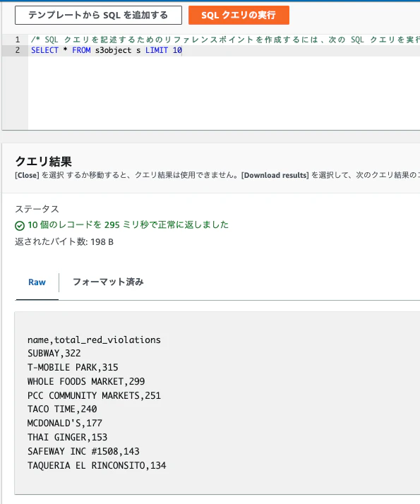Click the 'PCC COMMUNITY MARKETS,251' row

pos(94,396)
